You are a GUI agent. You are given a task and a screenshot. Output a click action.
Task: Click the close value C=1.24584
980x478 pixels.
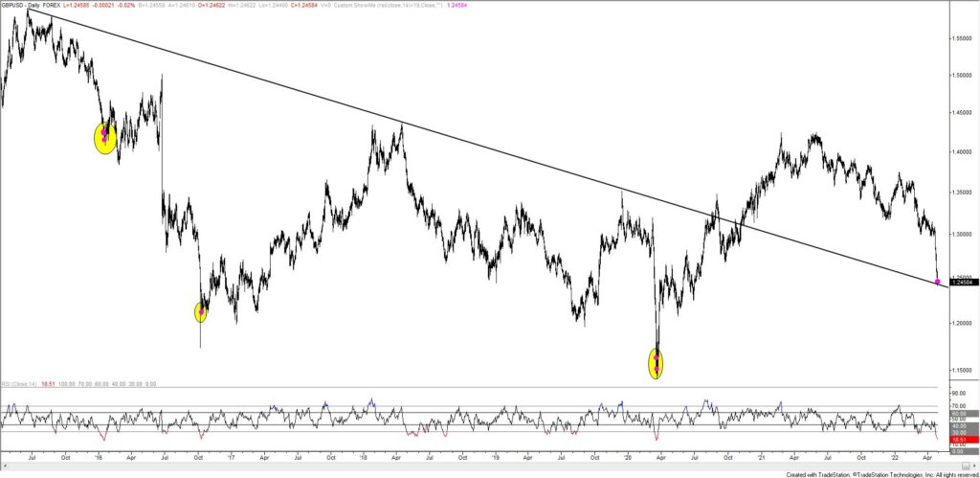tap(304, 5)
